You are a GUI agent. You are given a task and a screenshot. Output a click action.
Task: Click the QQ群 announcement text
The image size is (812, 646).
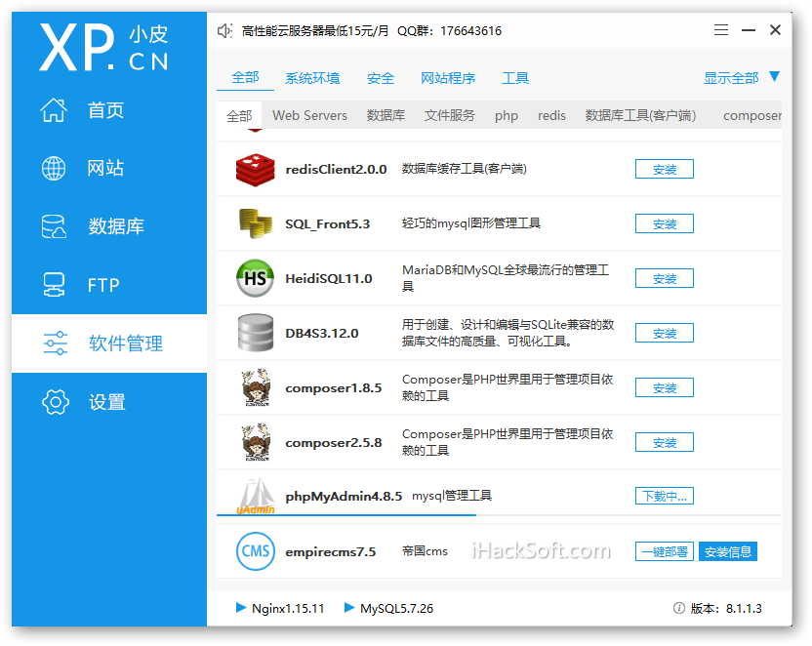point(450,31)
